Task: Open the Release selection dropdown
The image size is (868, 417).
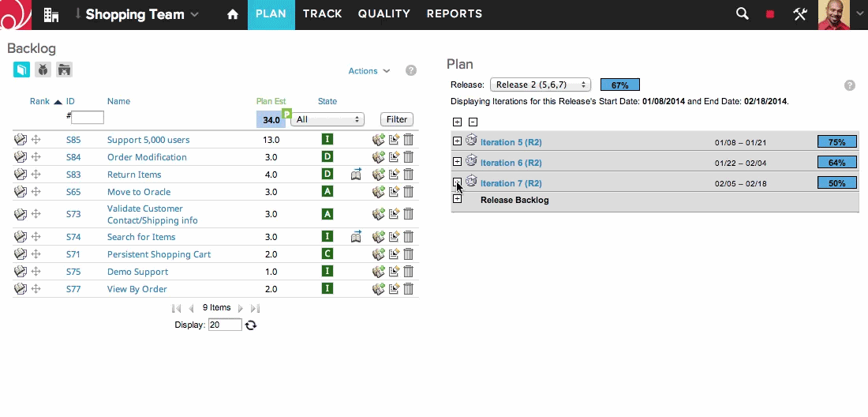Action: tap(541, 85)
